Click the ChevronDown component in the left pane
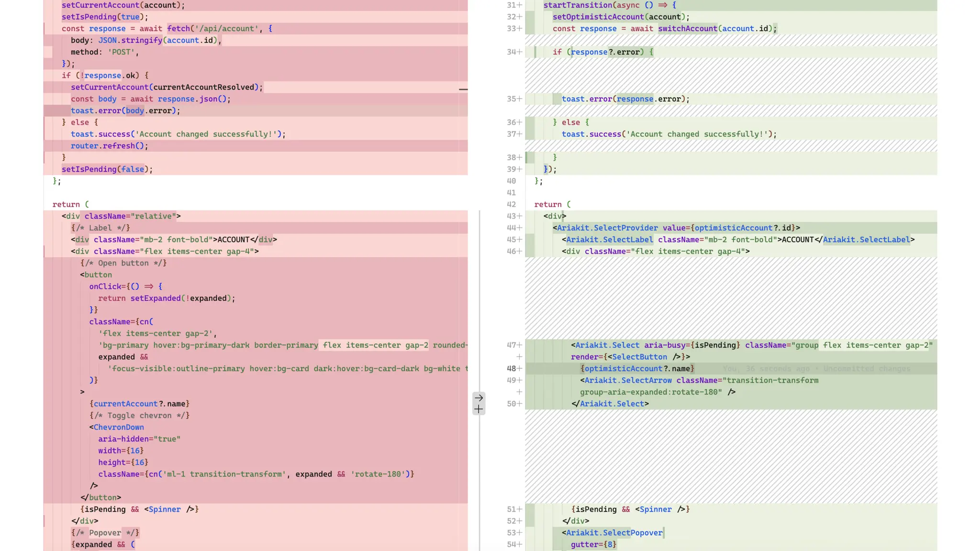 (118, 428)
